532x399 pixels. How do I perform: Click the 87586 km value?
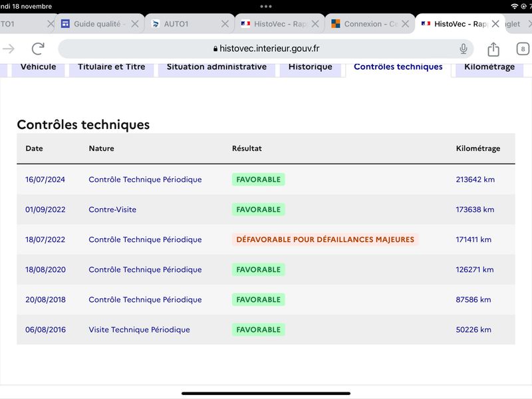click(473, 300)
